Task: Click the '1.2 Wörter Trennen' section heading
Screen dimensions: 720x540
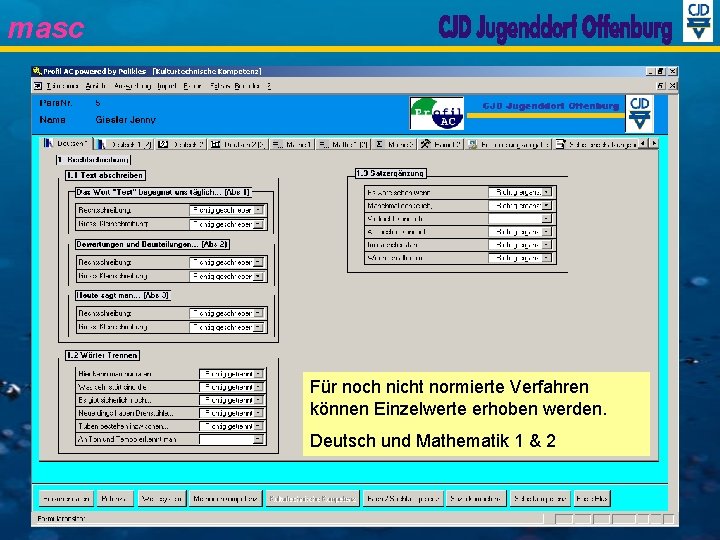Action: (x=102, y=355)
